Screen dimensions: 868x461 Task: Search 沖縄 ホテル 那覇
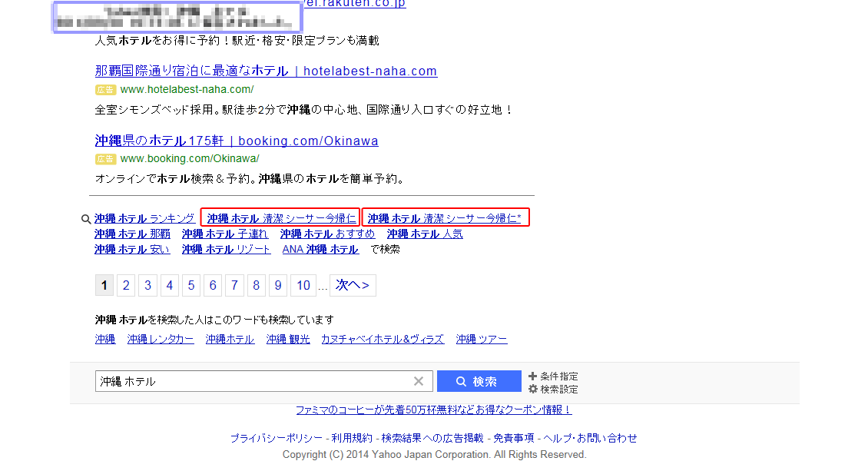132,234
